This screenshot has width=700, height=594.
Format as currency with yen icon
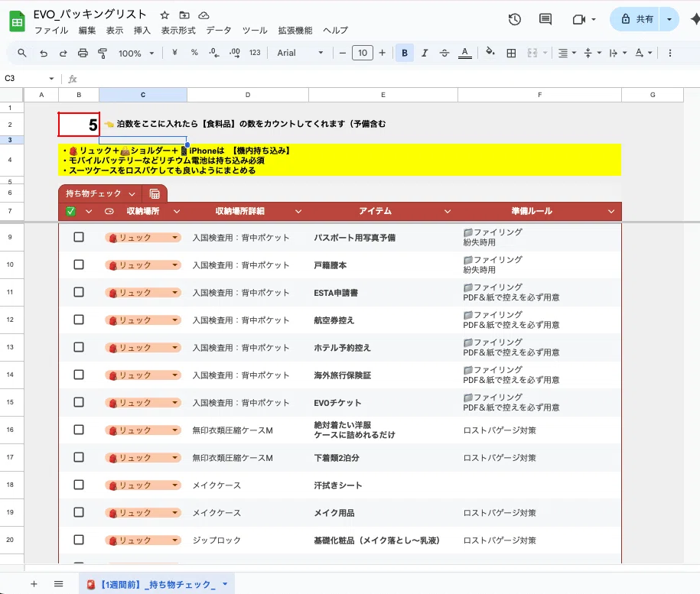(x=174, y=53)
